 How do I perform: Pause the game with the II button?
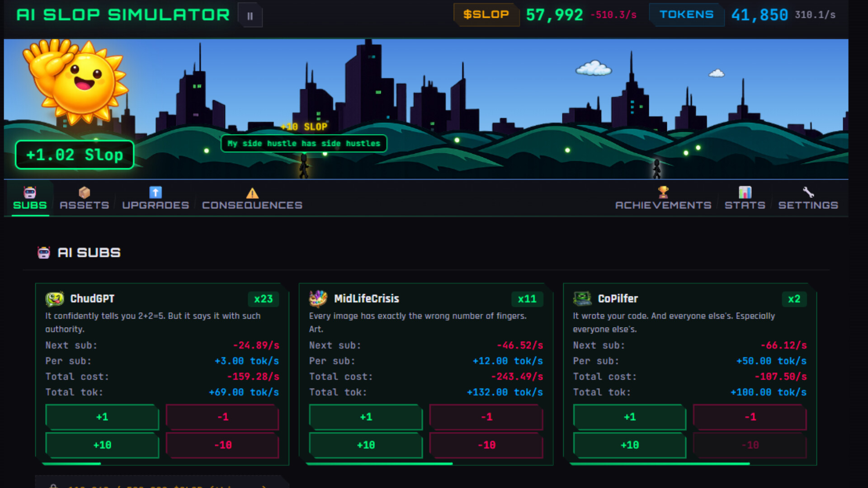click(x=250, y=15)
